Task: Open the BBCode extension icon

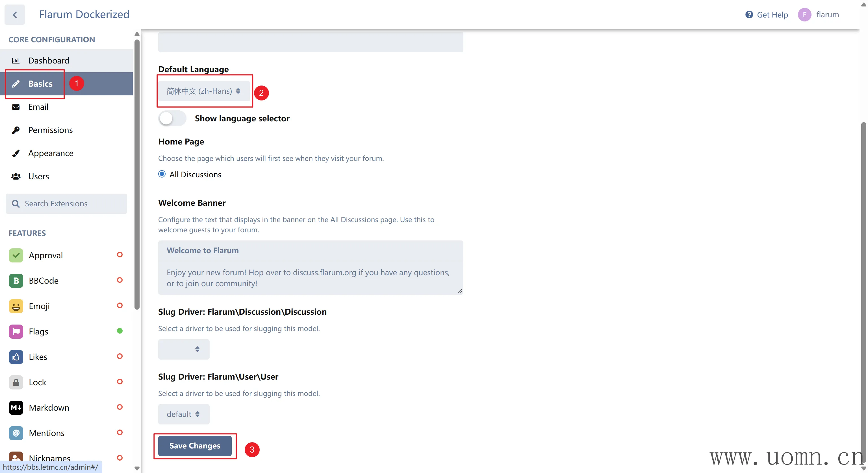Action: click(16, 281)
